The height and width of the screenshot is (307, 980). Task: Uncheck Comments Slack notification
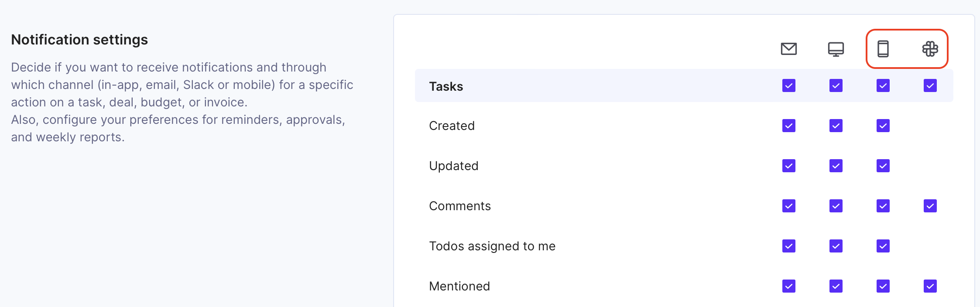coord(930,206)
